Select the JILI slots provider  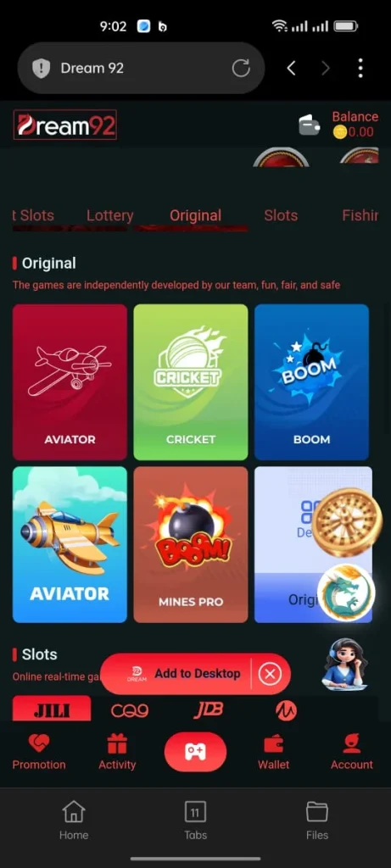coord(52,709)
